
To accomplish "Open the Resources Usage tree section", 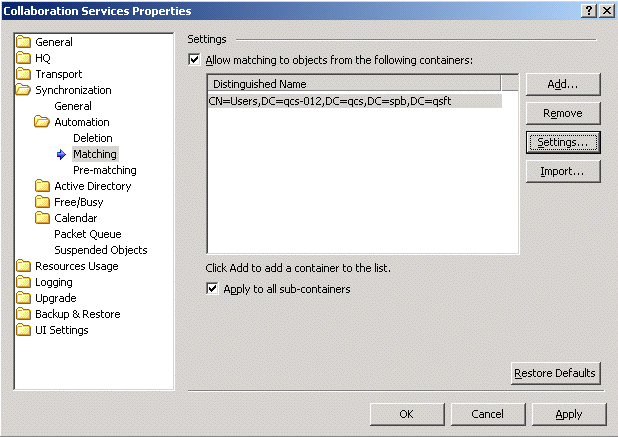I will coord(76,266).
